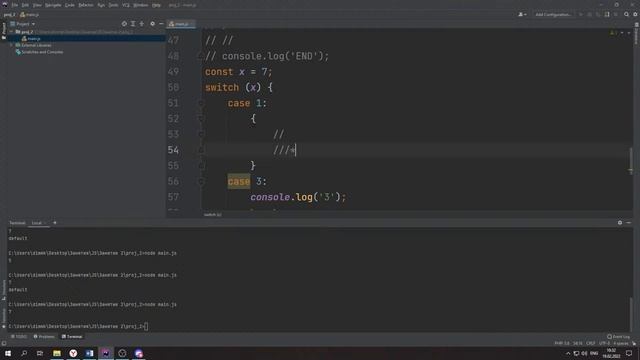Image resolution: width=640 pixels, height=360 pixels.
Task: Click the terminal prompt input line
Action: (78, 326)
